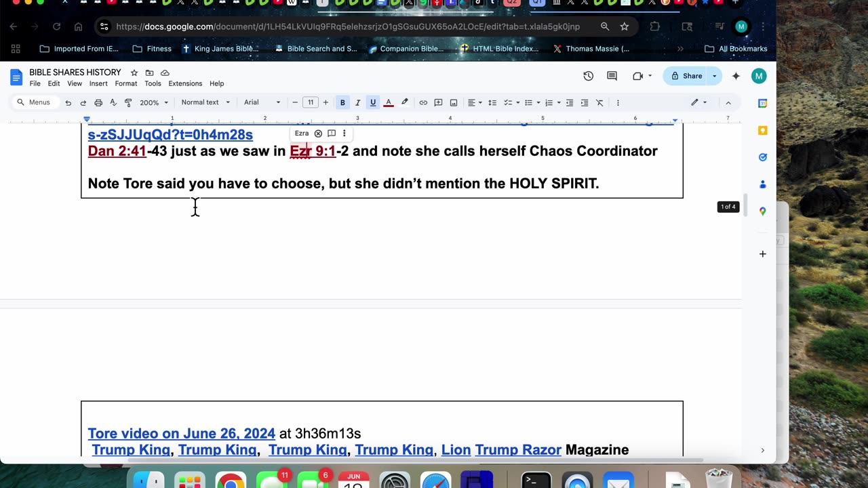Open Tore video on June 26, 2024 link
The height and width of the screenshot is (488, 868).
(182, 433)
